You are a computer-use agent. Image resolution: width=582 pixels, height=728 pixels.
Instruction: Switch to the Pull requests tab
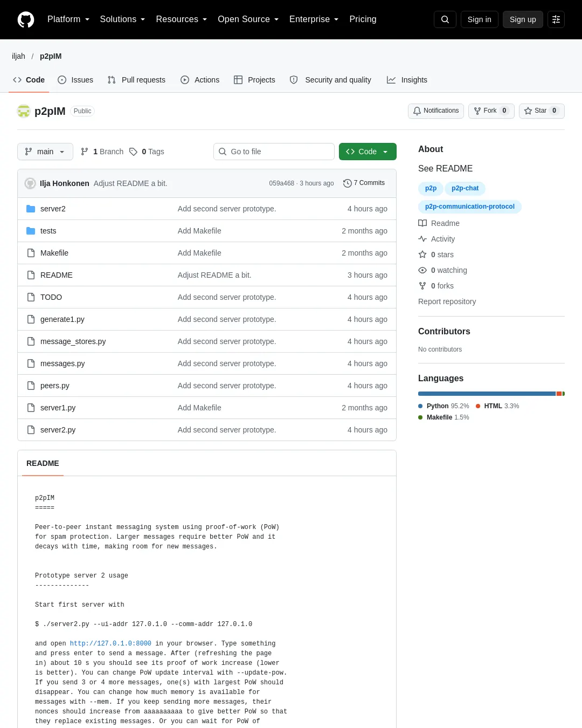136,80
